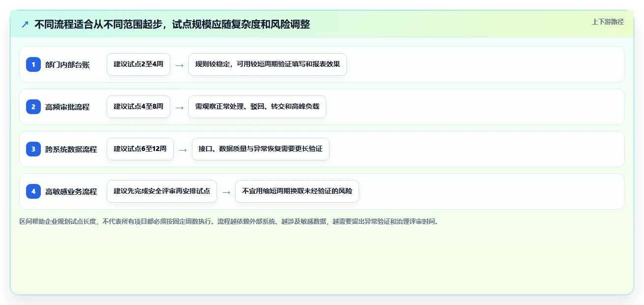Click the 建议先完成安全评审再安排试点 box
The image size is (644, 305).
(162, 191)
